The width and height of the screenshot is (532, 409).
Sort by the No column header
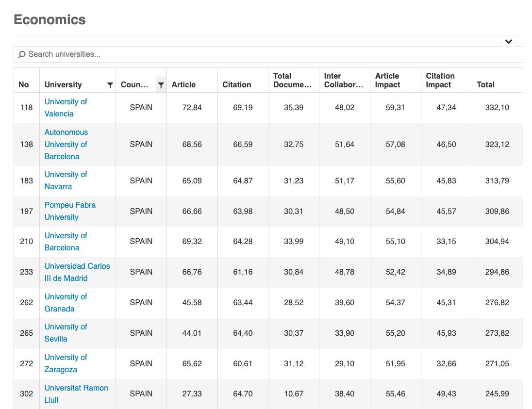pyautogui.click(x=23, y=84)
